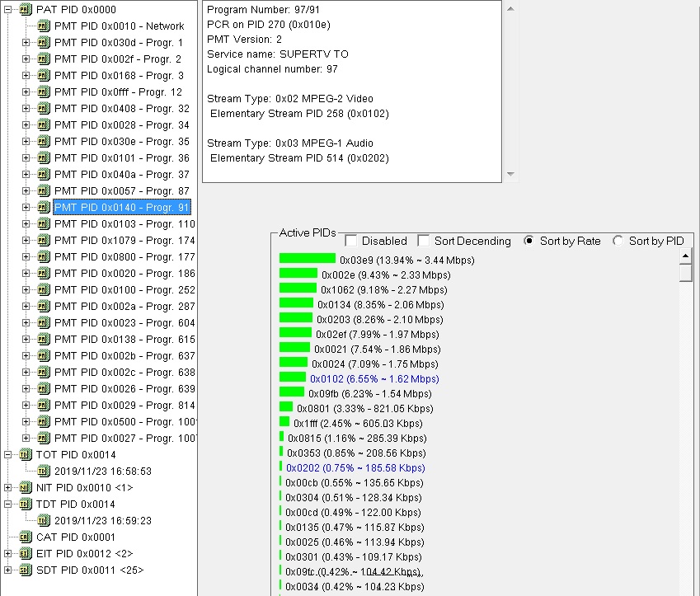
Task: Click the PAT PID 0x0000 table icon
Action: click(25, 9)
